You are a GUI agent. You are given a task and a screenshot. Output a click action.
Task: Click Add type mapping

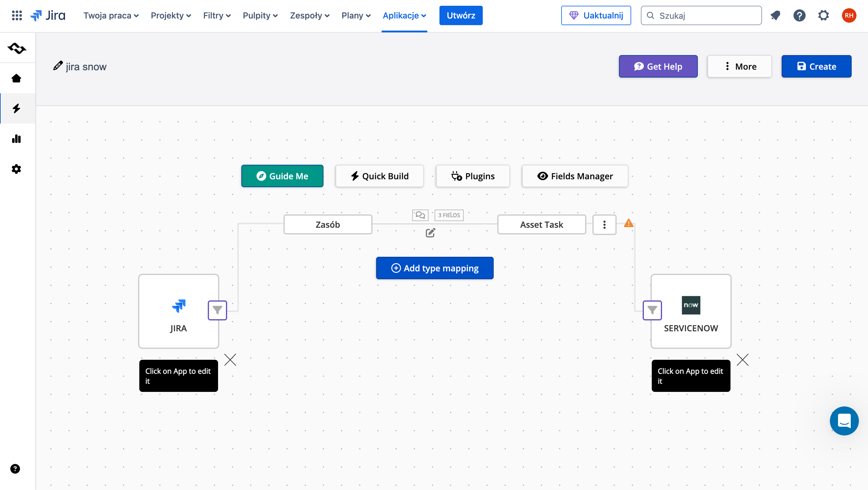[435, 268]
